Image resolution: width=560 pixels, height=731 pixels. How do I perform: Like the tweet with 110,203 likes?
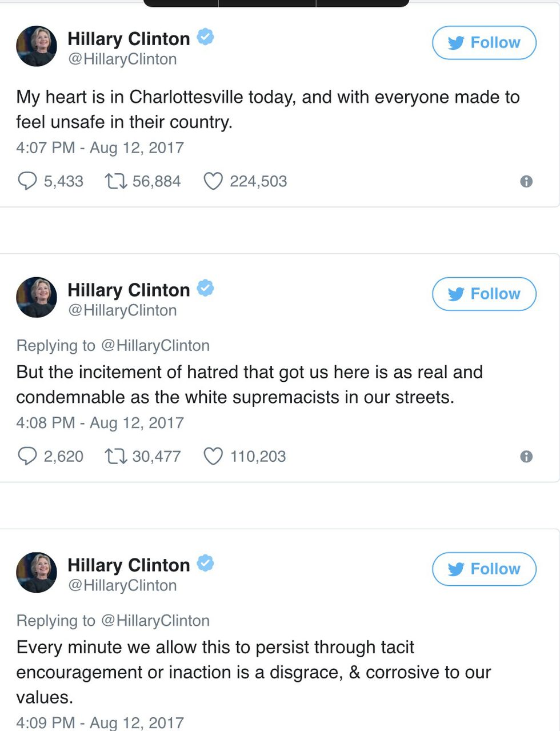[213, 456]
